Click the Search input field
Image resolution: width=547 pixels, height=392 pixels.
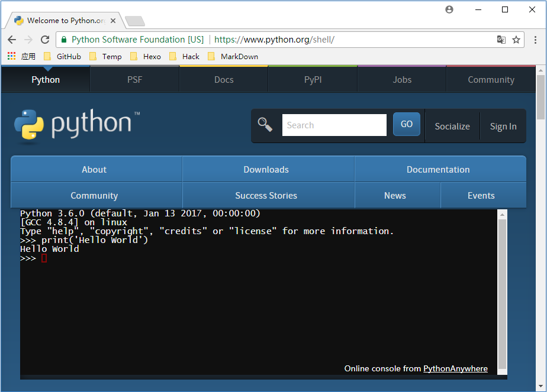point(334,125)
